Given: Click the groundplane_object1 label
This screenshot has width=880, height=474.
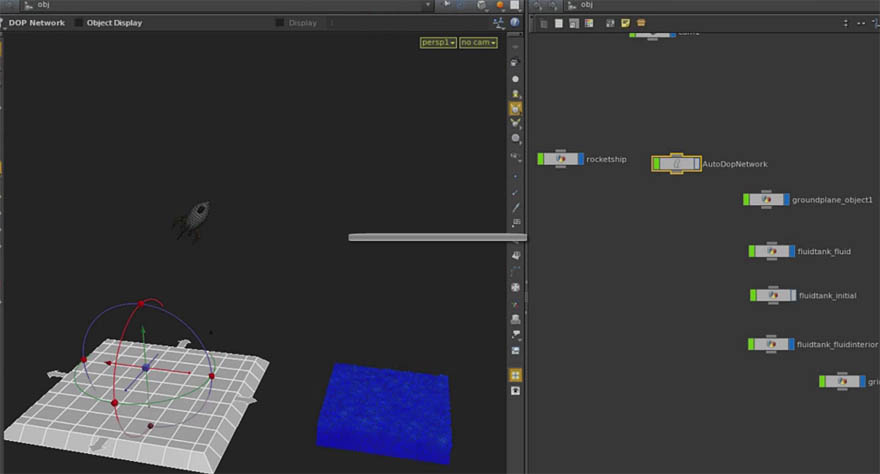Looking at the screenshot, I should click(x=832, y=200).
